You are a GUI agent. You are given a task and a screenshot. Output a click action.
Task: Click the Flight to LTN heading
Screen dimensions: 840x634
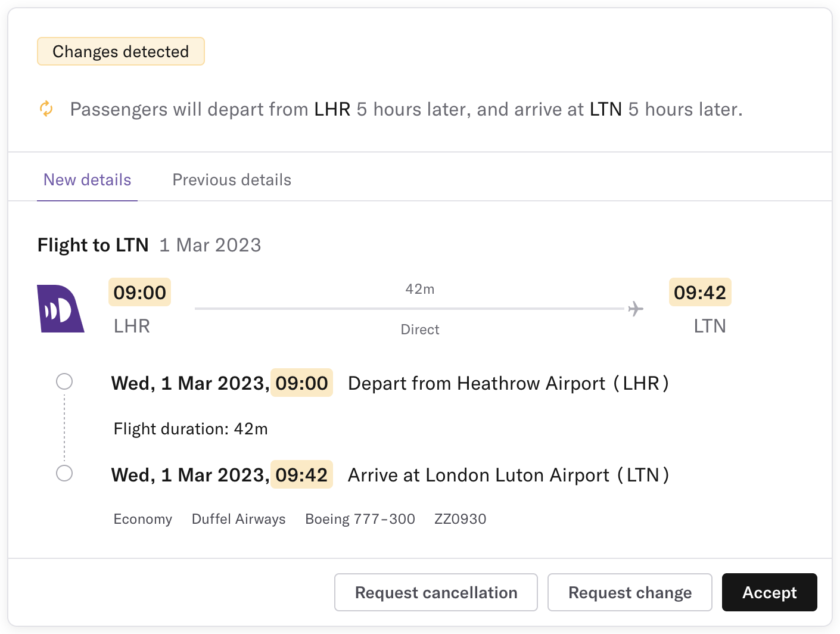click(x=93, y=245)
